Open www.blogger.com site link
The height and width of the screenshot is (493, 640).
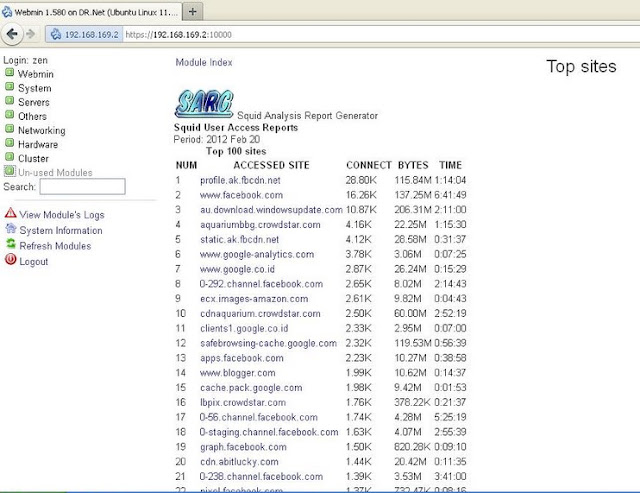pos(238,373)
